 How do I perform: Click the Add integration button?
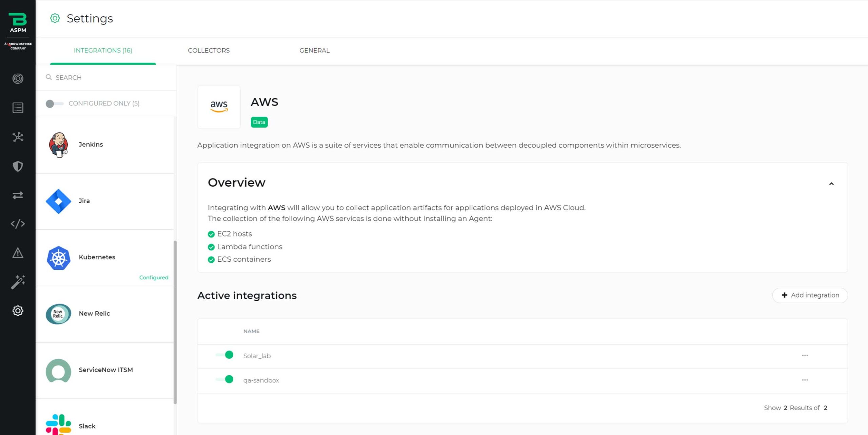coord(810,295)
